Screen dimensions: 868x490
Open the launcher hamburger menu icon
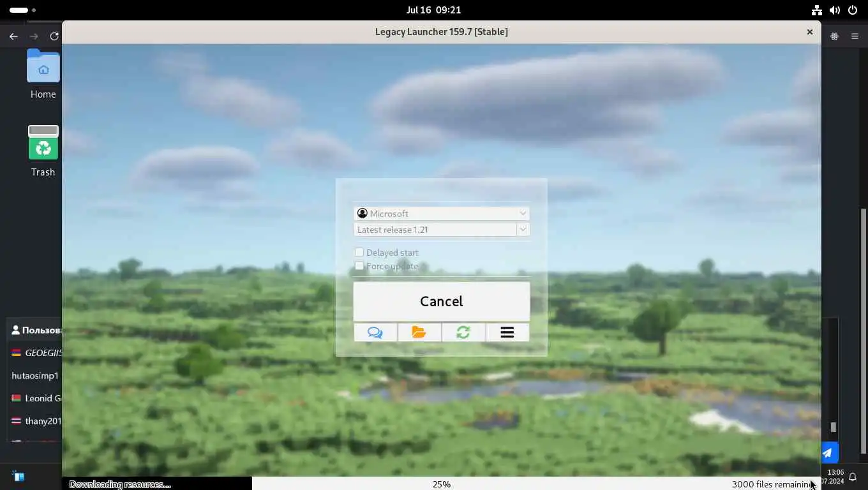(x=507, y=332)
